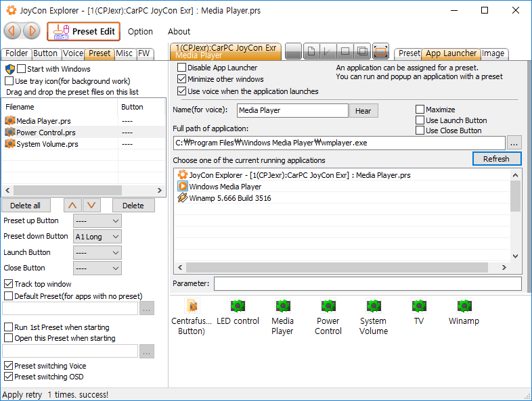Select Windows Media Player in running applications
The height and width of the screenshot is (401, 532).
pos(342,187)
